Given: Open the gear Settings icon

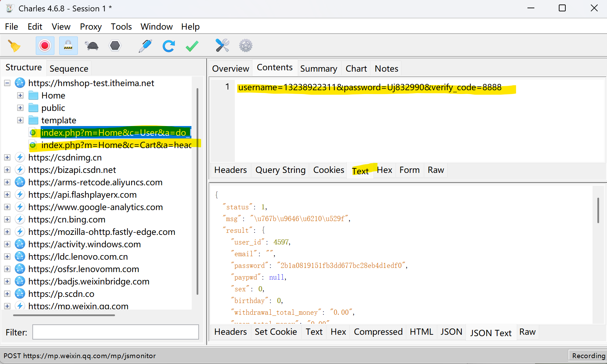Looking at the screenshot, I should click(x=246, y=46).
